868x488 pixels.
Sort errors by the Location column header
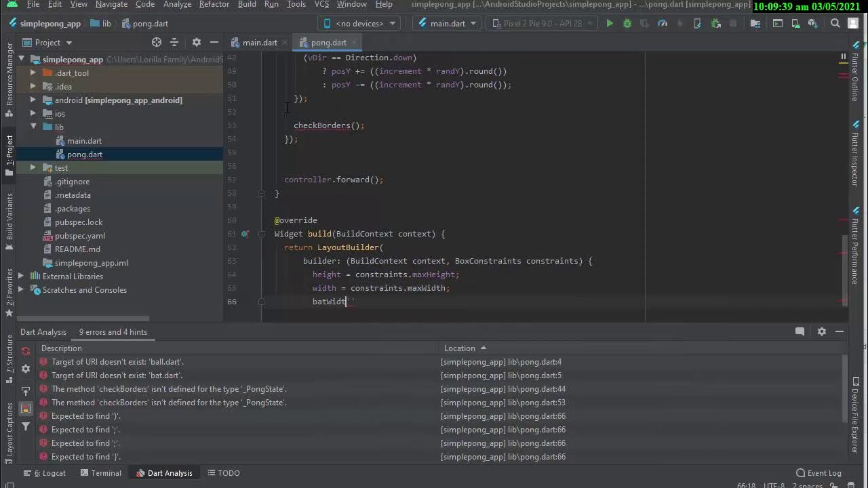pyautogui.click(x=465, y=348)
